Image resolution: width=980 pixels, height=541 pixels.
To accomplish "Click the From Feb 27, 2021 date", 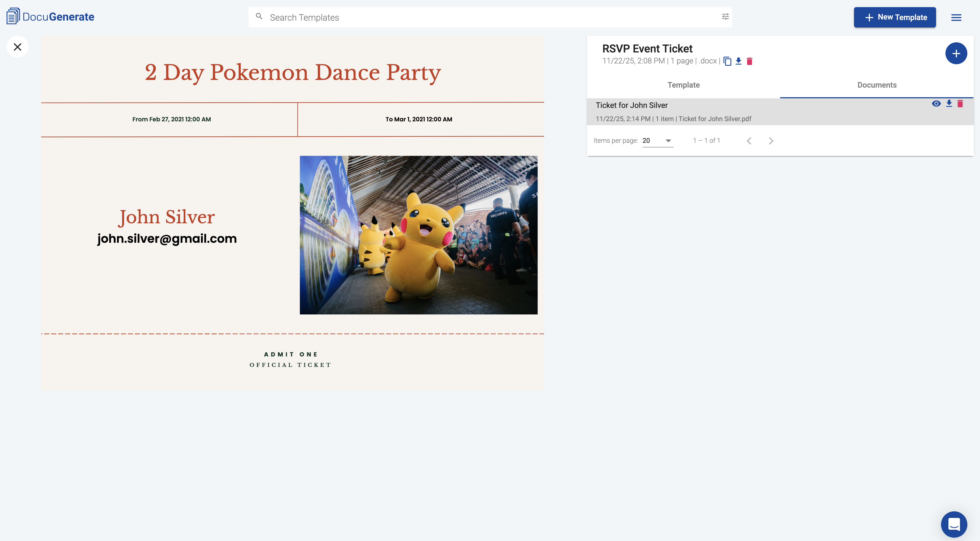I will pos(172,119).
